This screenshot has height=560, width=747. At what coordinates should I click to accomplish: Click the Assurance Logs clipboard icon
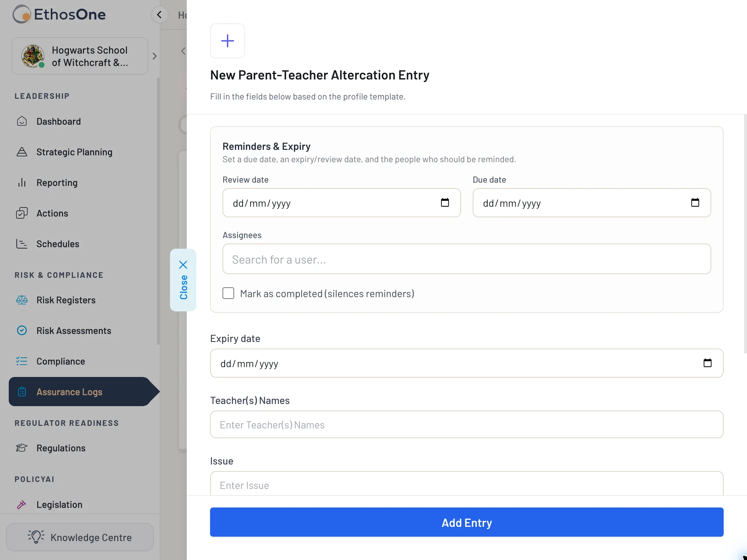pyautogui.click(x=22, y=392)
